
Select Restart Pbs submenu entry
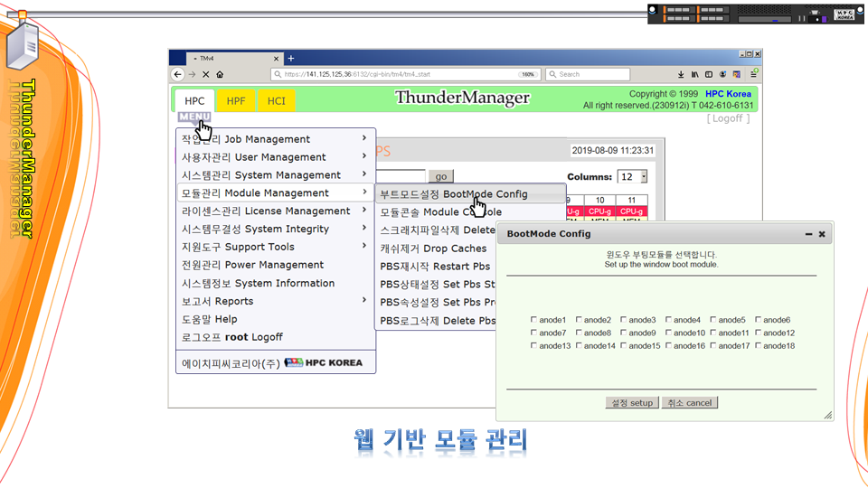(436, 266)
